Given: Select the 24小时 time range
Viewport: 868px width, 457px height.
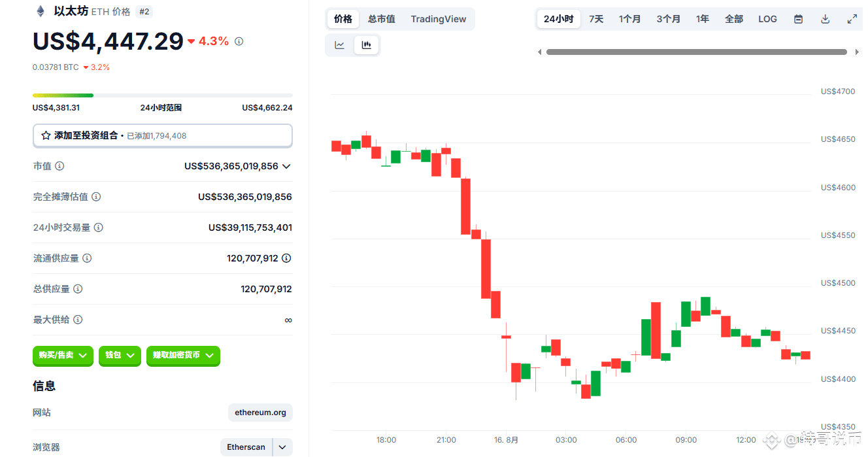Looking at the screenshot, I should pyautogui.click(x=558, y=19).
